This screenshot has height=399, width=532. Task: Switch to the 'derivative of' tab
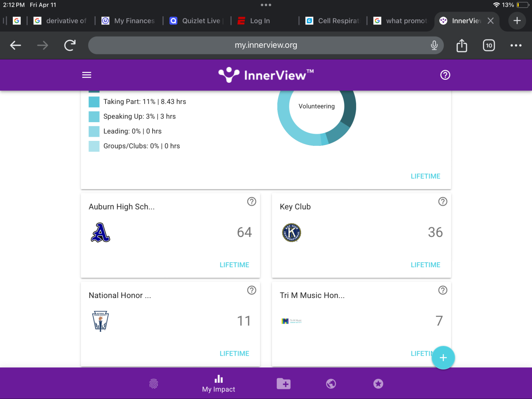(x=61, y=21)
